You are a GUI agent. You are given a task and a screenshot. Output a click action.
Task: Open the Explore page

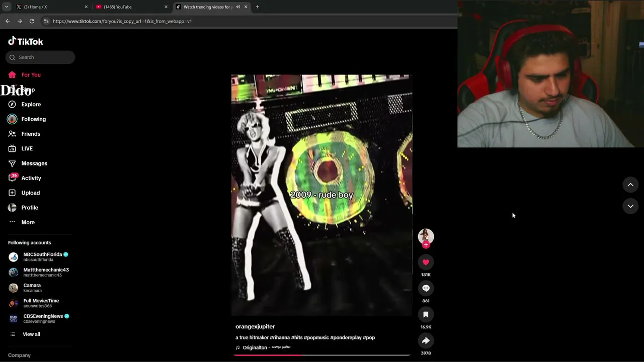click(31, 105)
